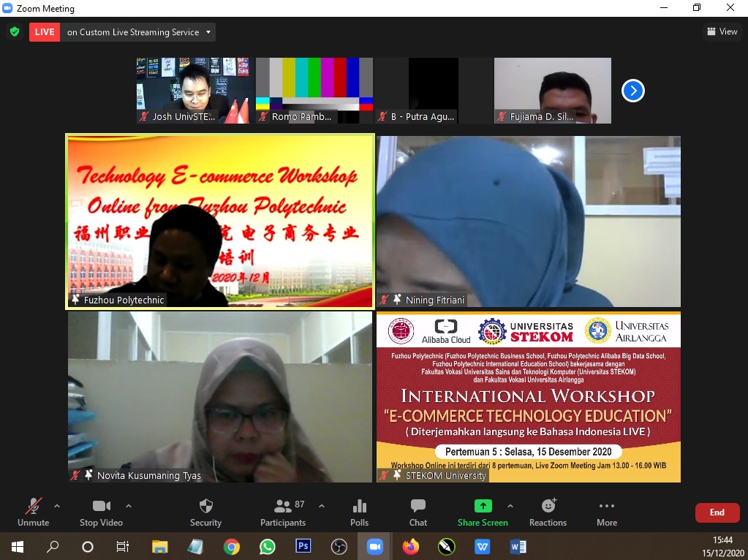The width and height of the screenshot is (748, 560).
Task: Open Microsoft Word from taskbar
Action: coord(518,547)
